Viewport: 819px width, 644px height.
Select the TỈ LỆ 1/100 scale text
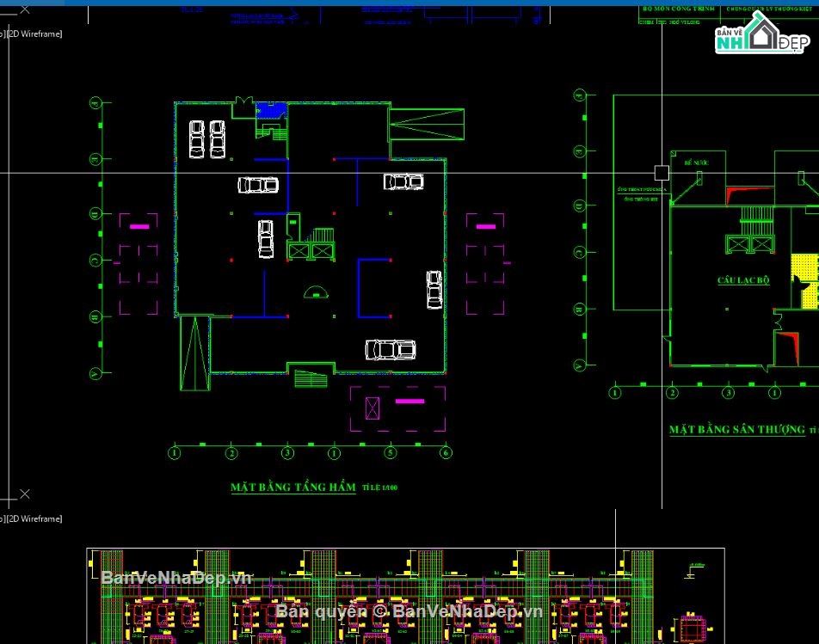pos(380,488)
